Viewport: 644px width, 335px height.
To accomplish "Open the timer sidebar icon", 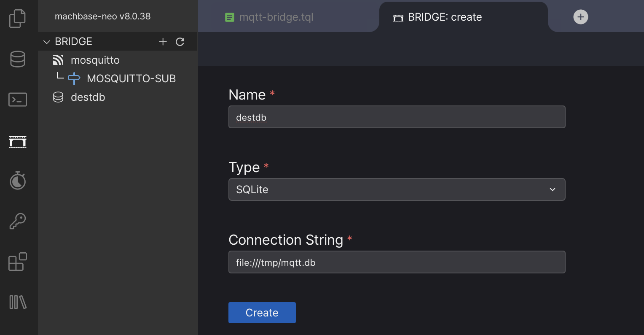I will click(17, 181).
